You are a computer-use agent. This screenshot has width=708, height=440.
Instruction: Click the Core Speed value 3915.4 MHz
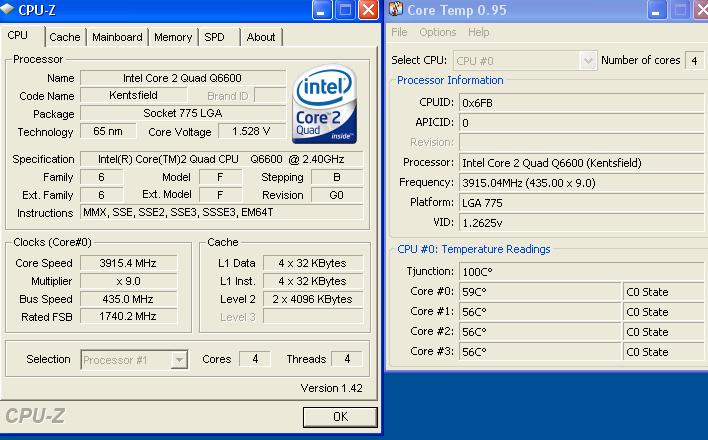129,263
